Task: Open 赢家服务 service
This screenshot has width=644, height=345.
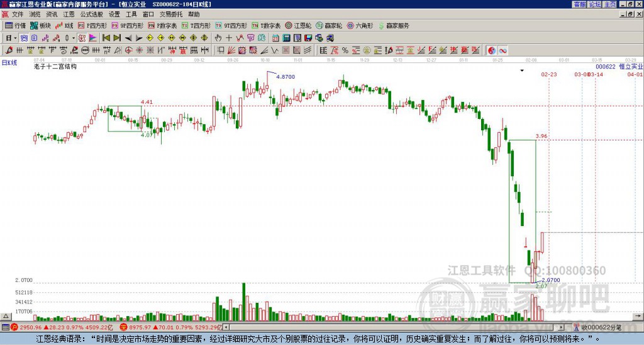Action: pyautogui.click(x=394, y=25)
